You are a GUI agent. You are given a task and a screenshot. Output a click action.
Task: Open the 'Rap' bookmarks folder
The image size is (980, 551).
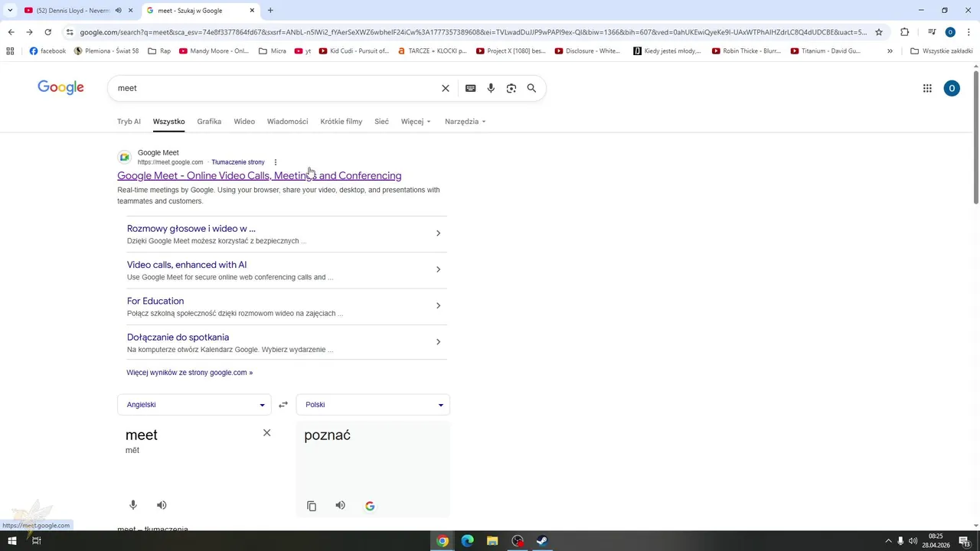tap(159, 51)
